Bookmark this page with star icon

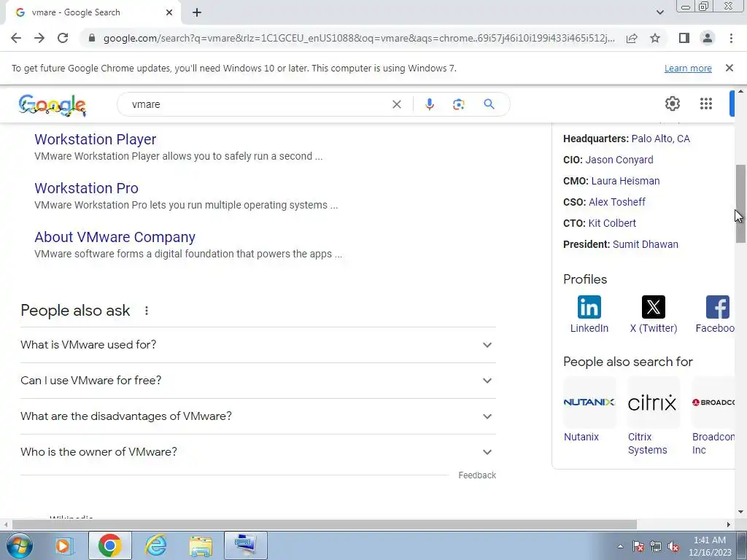tap(655, 38)
